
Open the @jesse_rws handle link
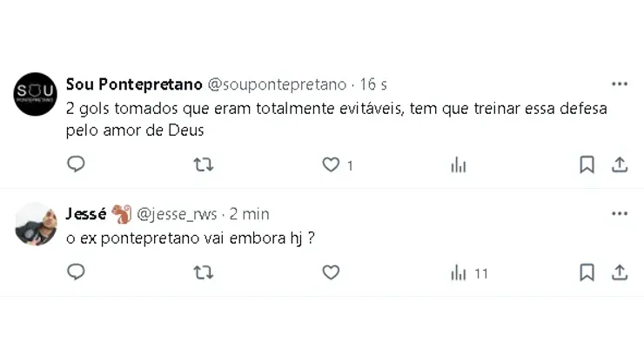[x=177, y=214]
